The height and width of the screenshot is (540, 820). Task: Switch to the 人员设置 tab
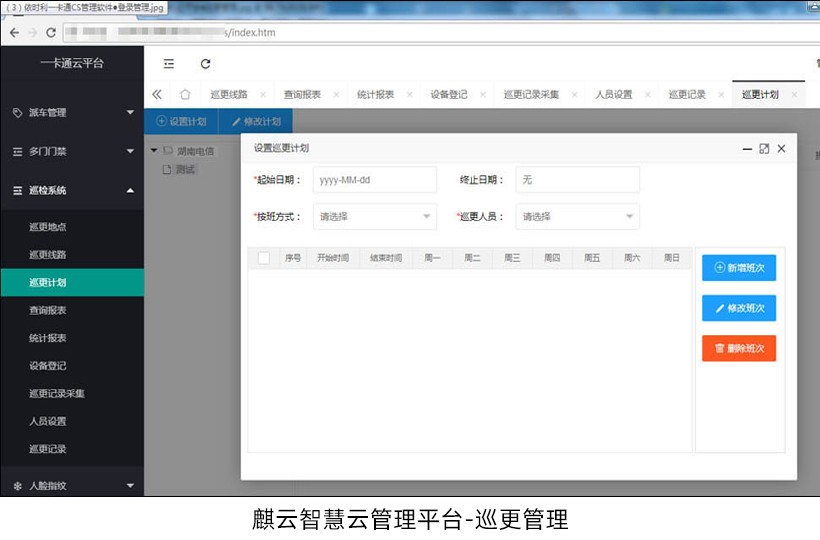click(x=613, y=95)
